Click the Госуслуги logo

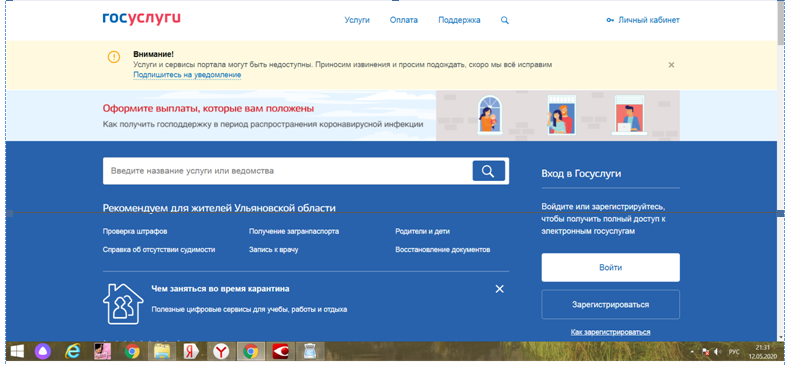pos(141,19)
